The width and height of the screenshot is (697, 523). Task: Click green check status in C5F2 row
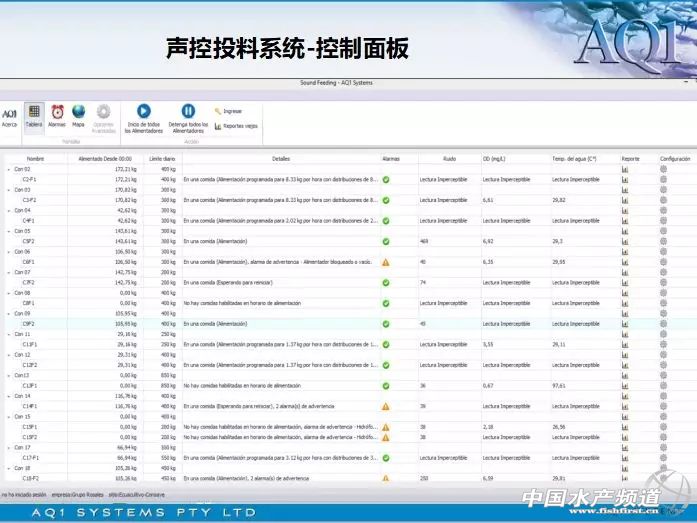pyautogui.click(x=386, y=241)
